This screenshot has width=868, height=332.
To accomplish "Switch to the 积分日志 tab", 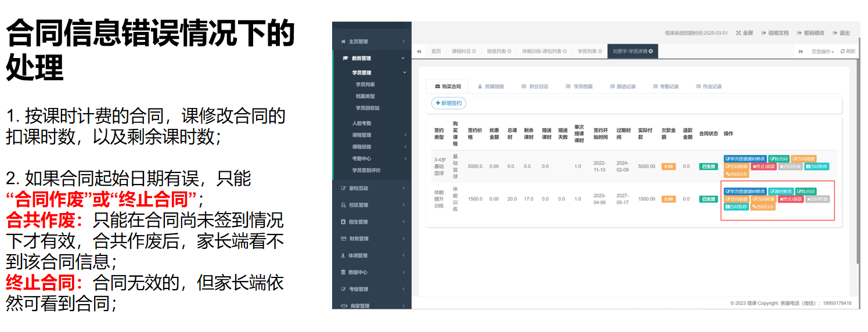I will pyautogui.click(x=534, y=86).
